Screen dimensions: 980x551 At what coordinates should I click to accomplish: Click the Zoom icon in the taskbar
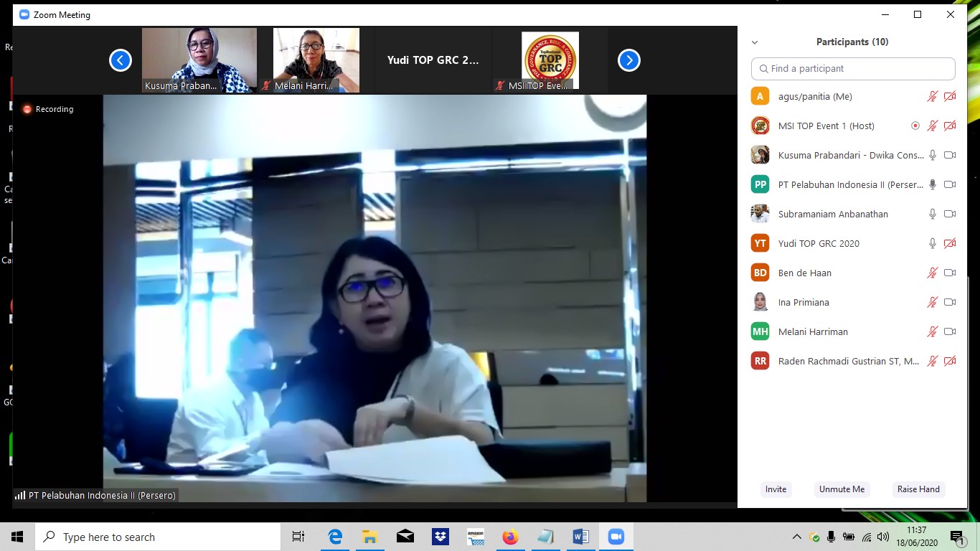tap(616, 537)
